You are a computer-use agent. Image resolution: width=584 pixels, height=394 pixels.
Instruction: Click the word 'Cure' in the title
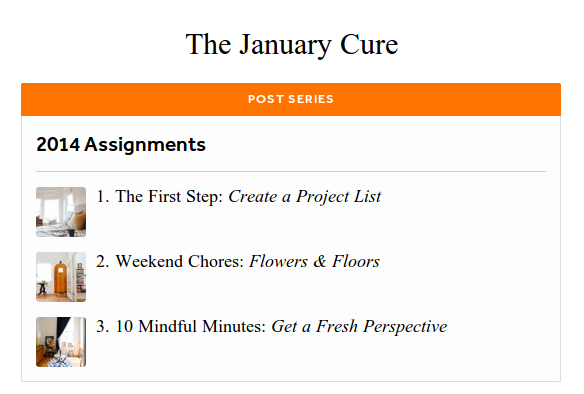[369, 44]
